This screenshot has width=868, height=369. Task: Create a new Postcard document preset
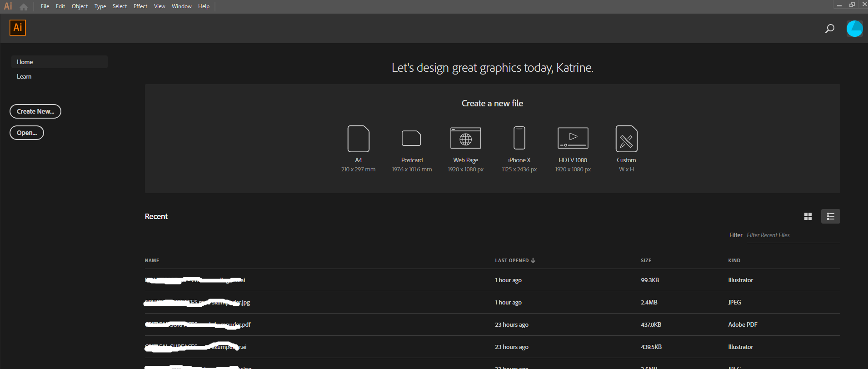(x=412, y=149)
